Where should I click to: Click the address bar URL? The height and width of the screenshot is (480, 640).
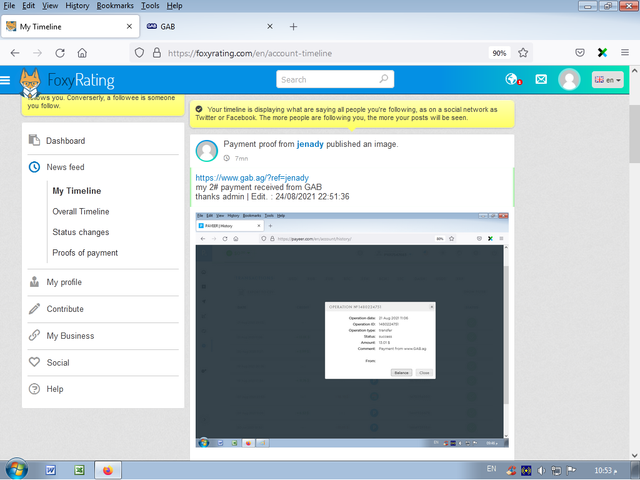tap(250, 53)
